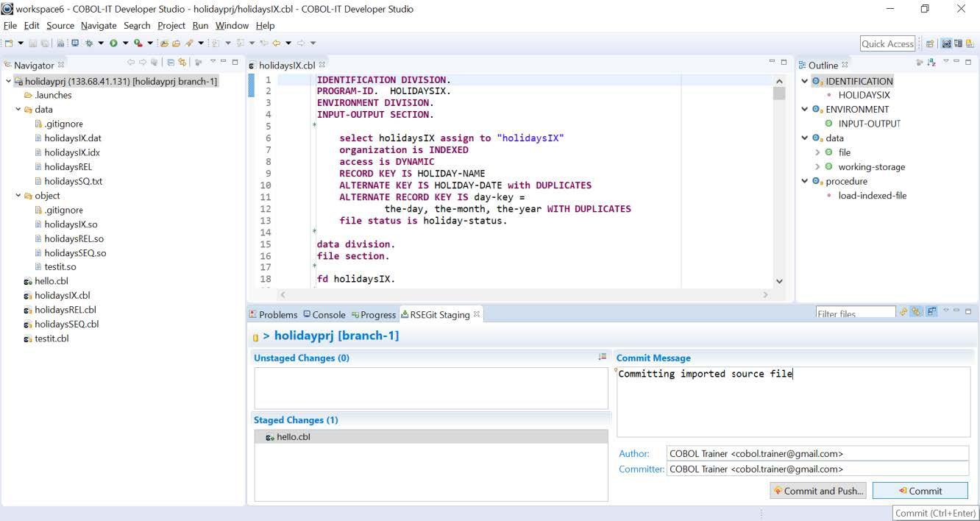Viewport: 980px width, 521px height.
Task: Collapse the data node in Outline view
Action: (804, 138)
